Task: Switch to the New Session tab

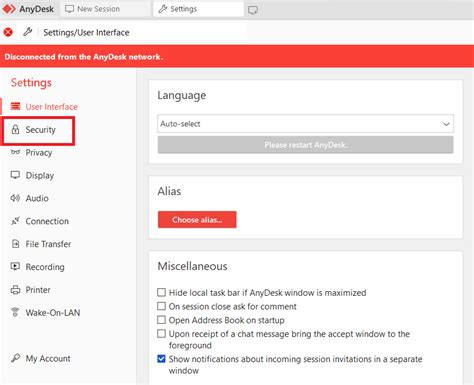Action: pos(105,9)
